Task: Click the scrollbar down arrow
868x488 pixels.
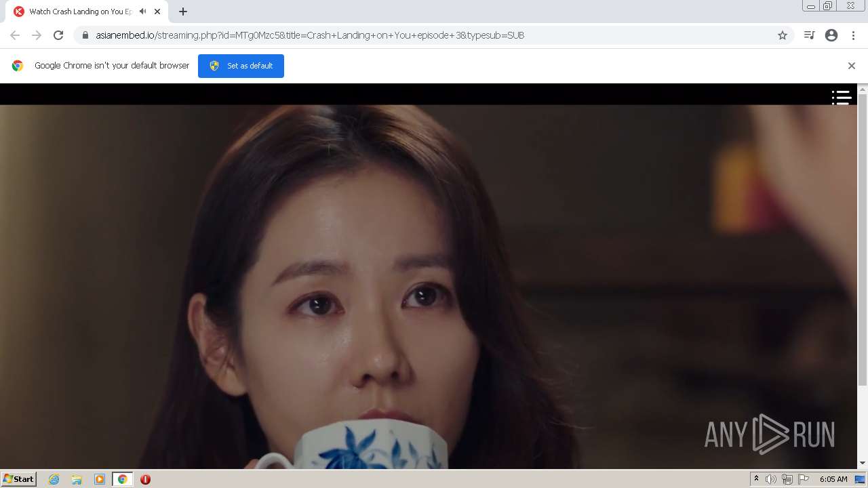Action: pyautogui.click(x=863, y=464)
